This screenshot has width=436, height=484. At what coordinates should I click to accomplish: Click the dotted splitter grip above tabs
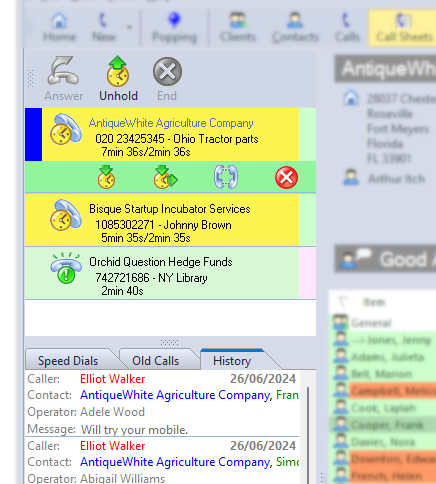point(169,342)
